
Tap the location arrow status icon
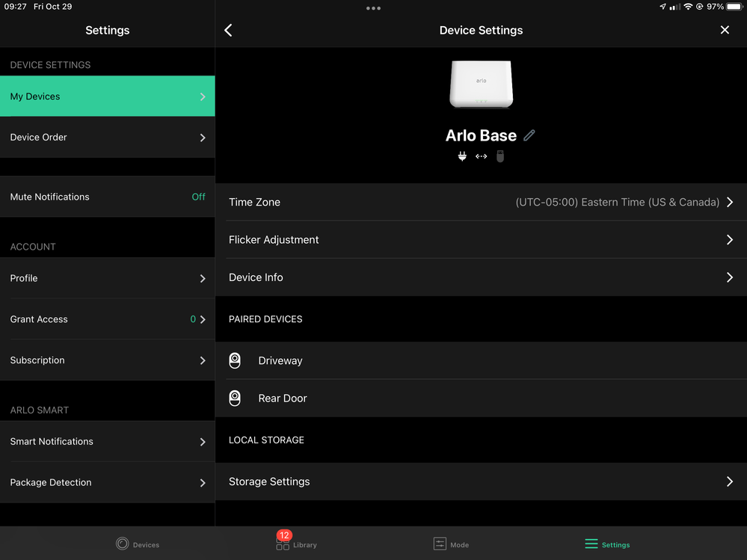coord(663,7)
